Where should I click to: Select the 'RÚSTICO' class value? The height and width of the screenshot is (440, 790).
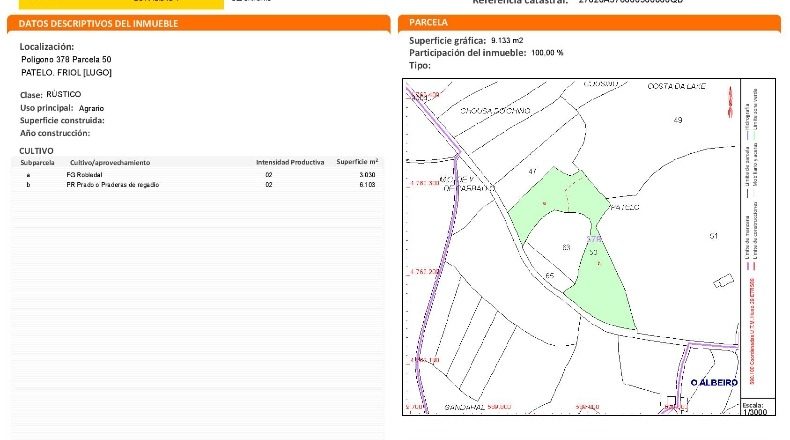pos(63,94)
